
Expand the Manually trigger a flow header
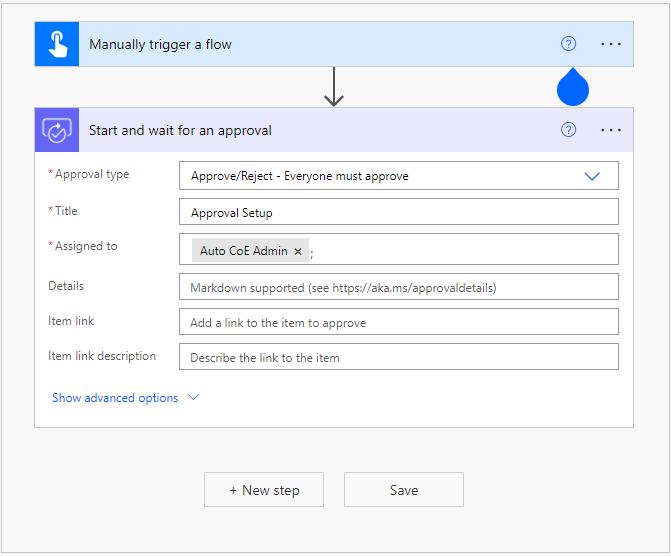click(334, 44)
